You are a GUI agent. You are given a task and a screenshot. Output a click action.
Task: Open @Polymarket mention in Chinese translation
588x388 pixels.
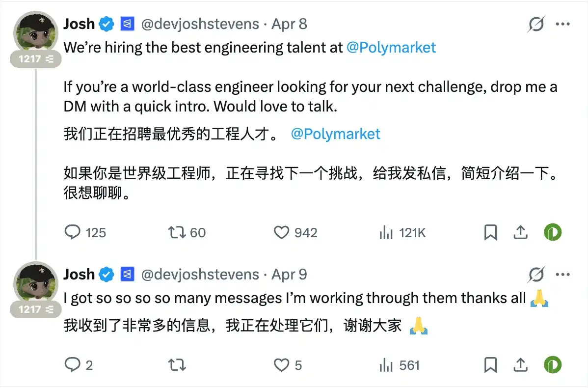click(335, 134)
